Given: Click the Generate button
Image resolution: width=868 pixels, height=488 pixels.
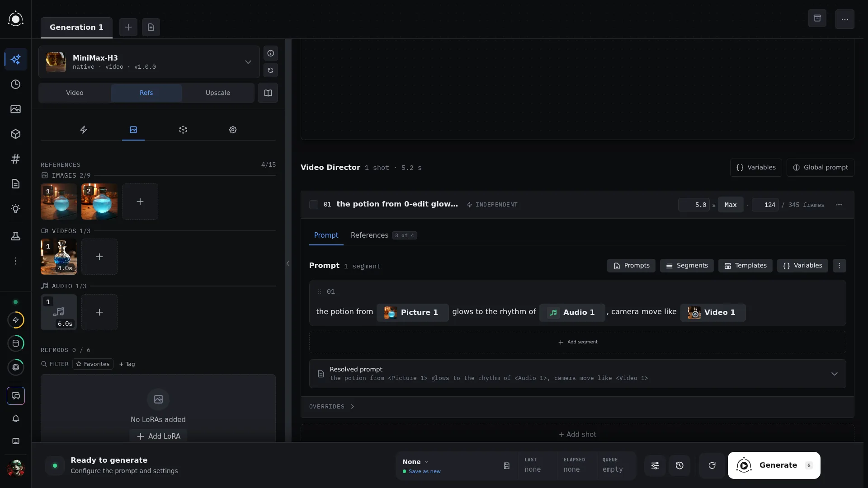Looking at the screenshot, I should tap(774, 465).
